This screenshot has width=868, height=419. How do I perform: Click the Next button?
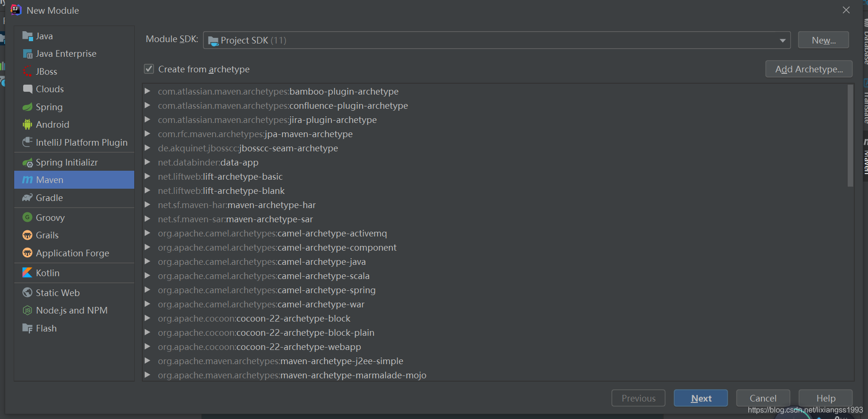pyautogui.click(x=701, y=398)
